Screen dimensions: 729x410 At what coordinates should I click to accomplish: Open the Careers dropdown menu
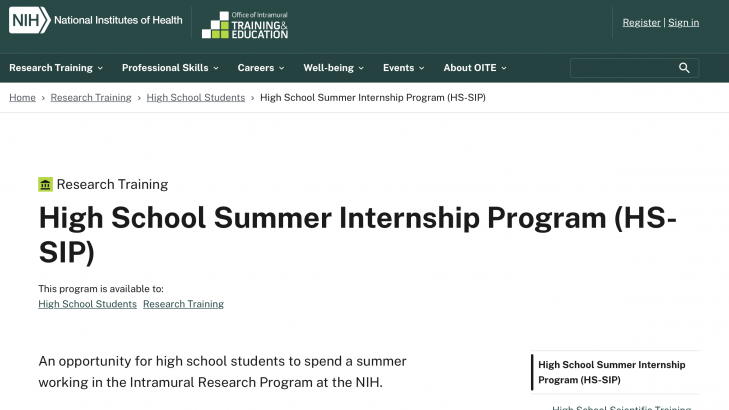click(261, 68)
